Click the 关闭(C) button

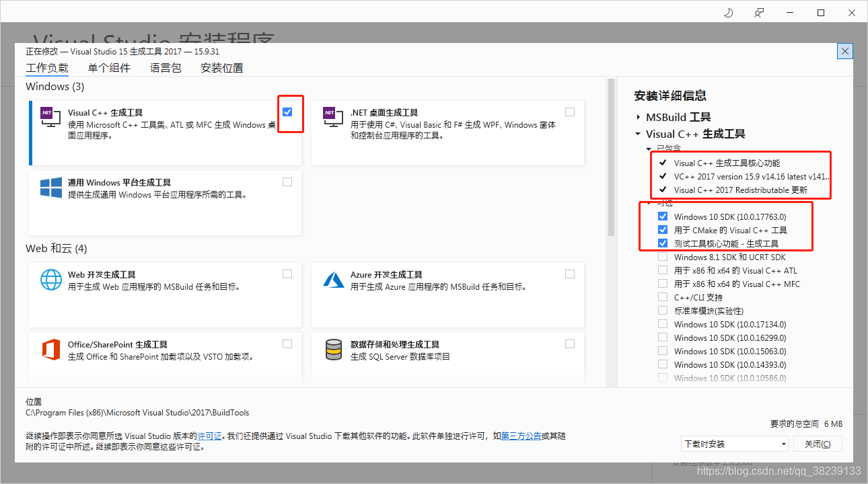coord(818,444)
